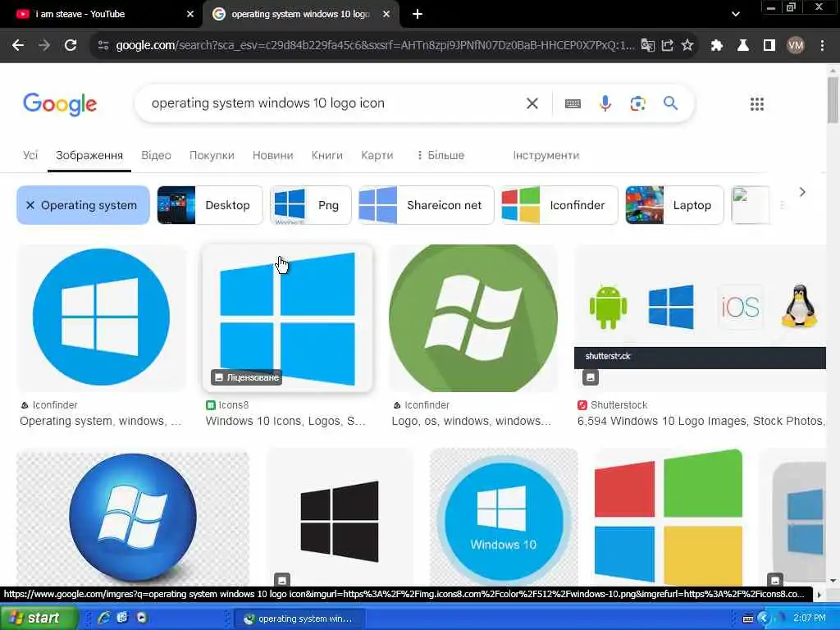Screen dimensions: 840x630
Task: Click the page vertical scrollbar thumb
Action: coord(833,99)
